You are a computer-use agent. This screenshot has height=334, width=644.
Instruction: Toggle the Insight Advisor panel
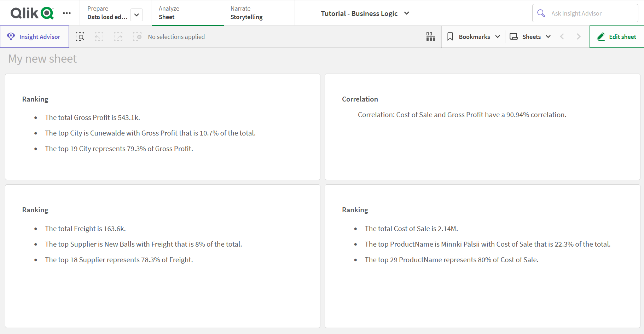35,37
